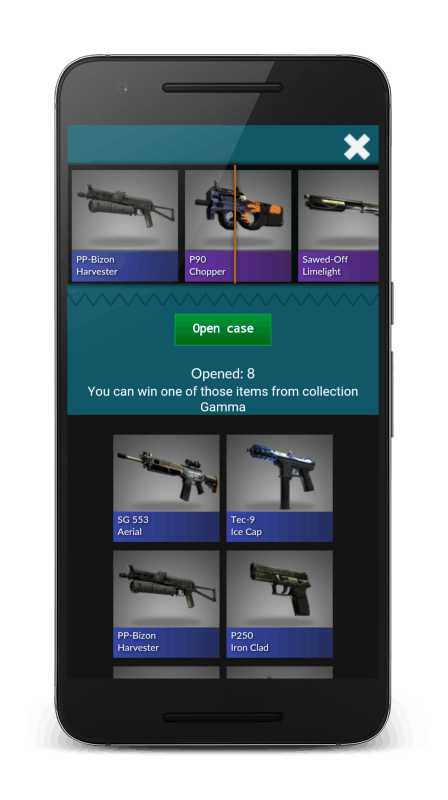This screenshot has width=448, height=800.
Task: Close the case screen with the X icon
Action: tap(356, 147)
